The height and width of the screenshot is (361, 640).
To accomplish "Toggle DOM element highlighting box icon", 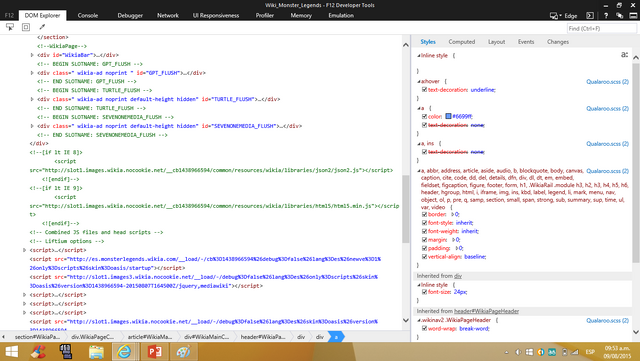I will pos(26,27).
